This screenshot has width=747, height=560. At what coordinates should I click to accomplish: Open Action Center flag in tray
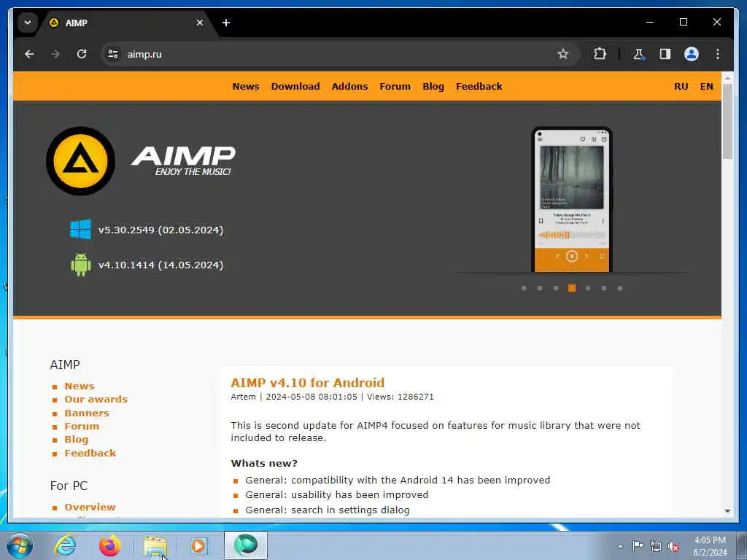click(x=638, y=546)
